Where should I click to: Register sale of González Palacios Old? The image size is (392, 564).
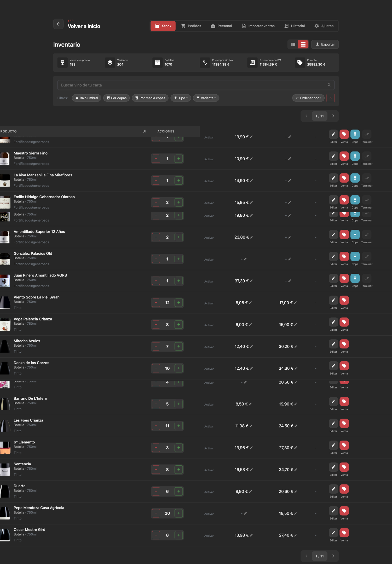(x=344, y=256)
